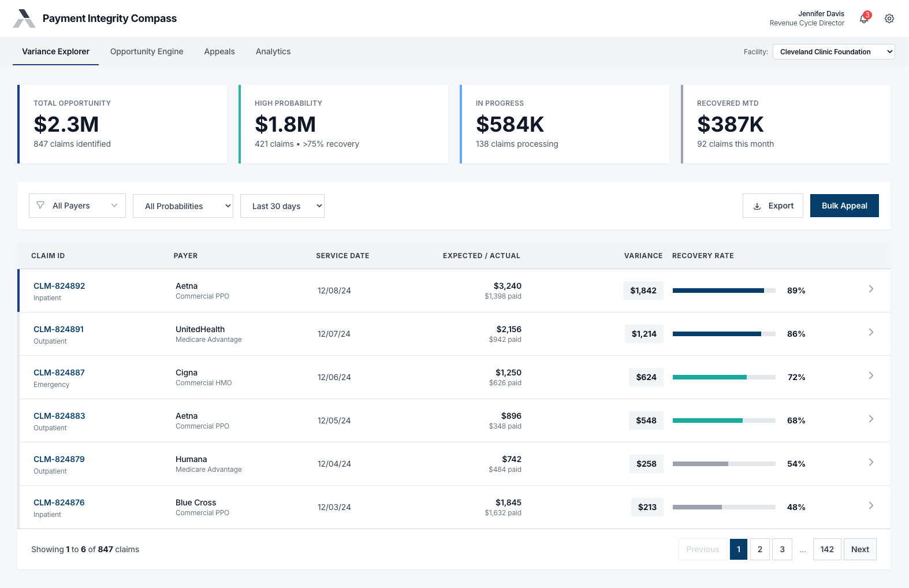The width and height of the screenshot is (909, 588).
Task: Click the $624 variance badge
Action: (646, 377)
